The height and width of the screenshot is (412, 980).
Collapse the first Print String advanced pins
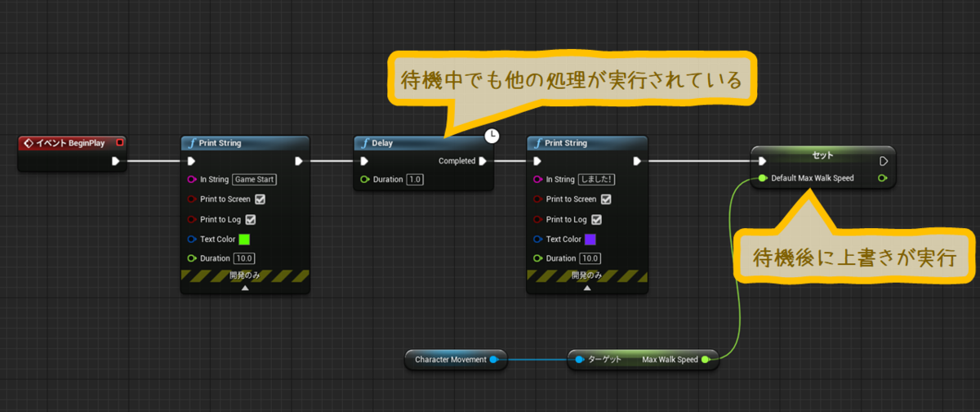pos(244,288)
